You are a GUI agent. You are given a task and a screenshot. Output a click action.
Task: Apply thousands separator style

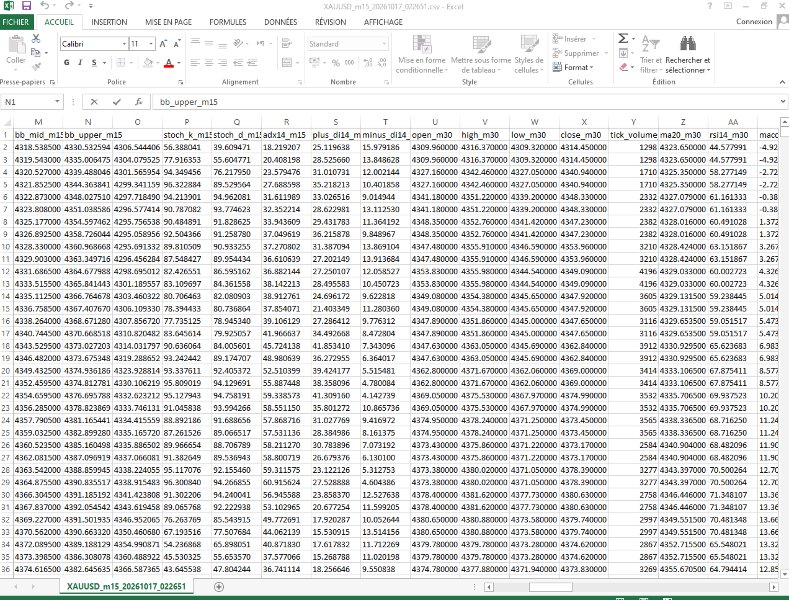[349, 62]
